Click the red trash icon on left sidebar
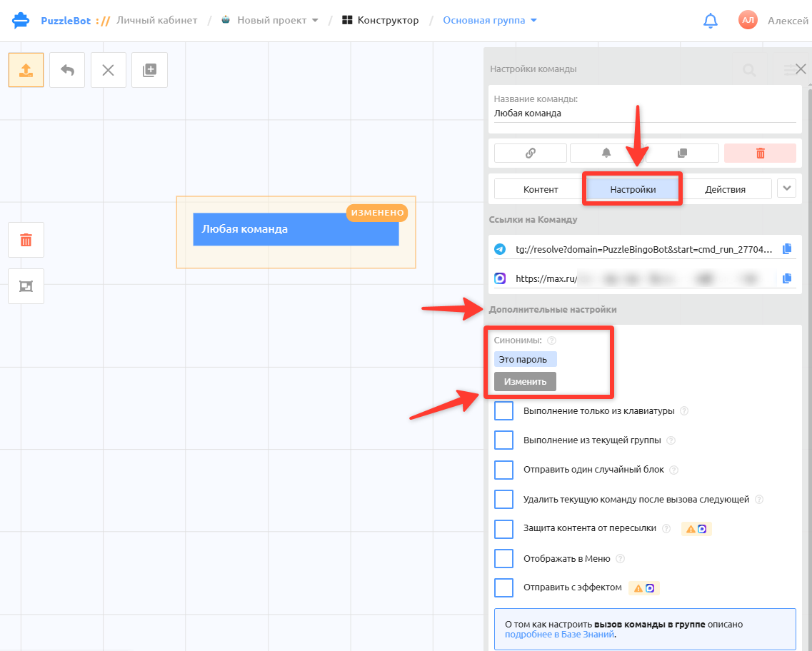The width and height of the screenshot is (812, 651). (26, 240)
